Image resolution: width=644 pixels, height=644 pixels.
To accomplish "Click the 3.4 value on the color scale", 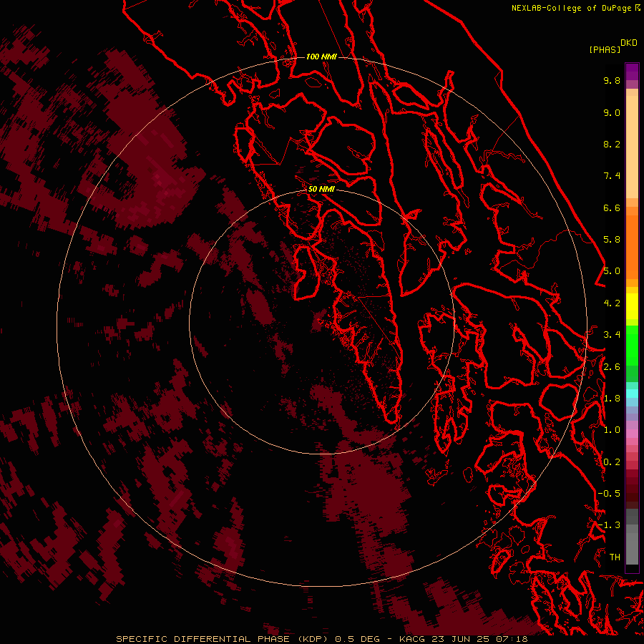I will pos(612,335).
